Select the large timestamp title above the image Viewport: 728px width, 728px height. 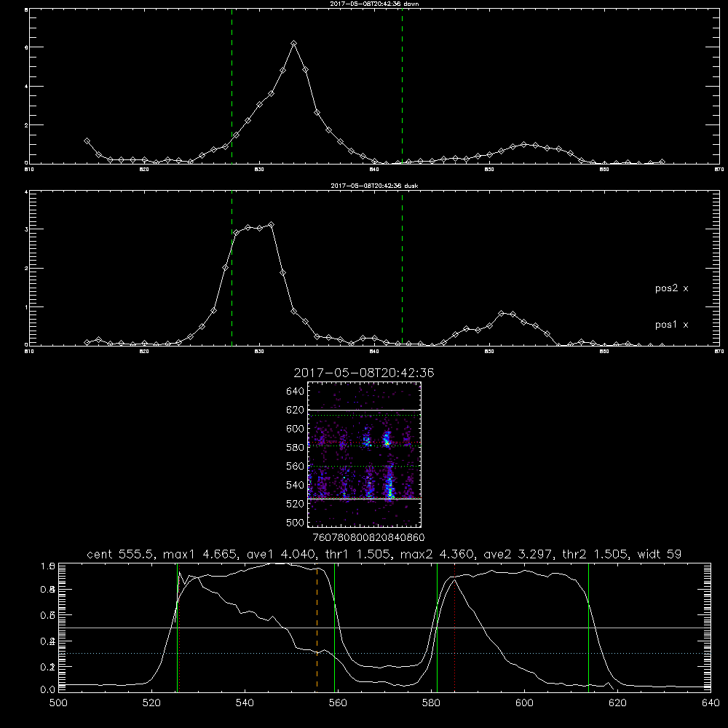[364, 373]
